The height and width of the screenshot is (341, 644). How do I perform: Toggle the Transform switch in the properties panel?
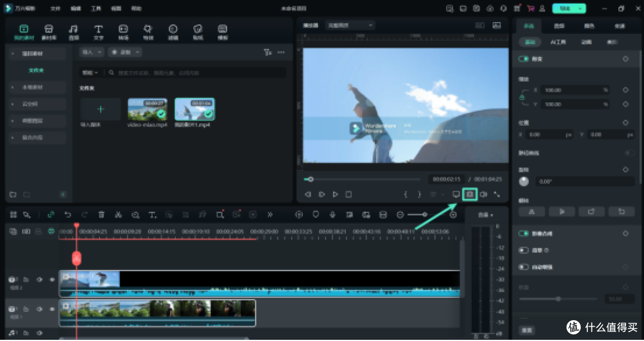point(524,59)
